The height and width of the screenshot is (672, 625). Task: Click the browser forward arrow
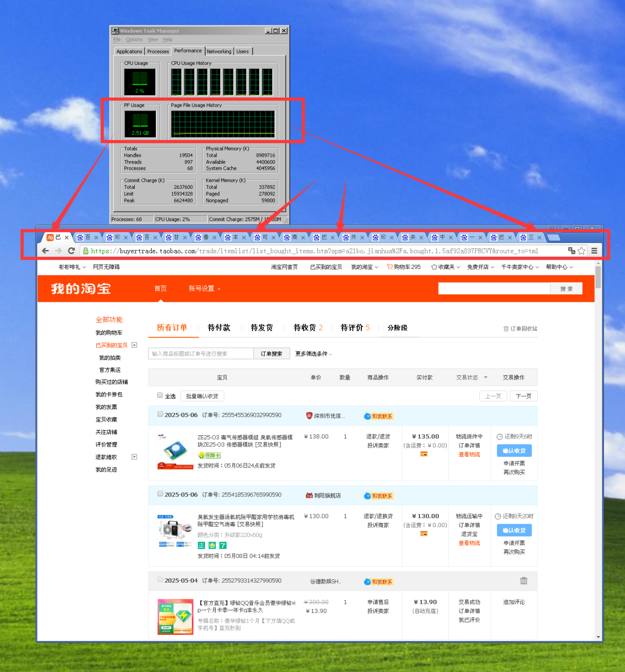(x=58, y=251)
